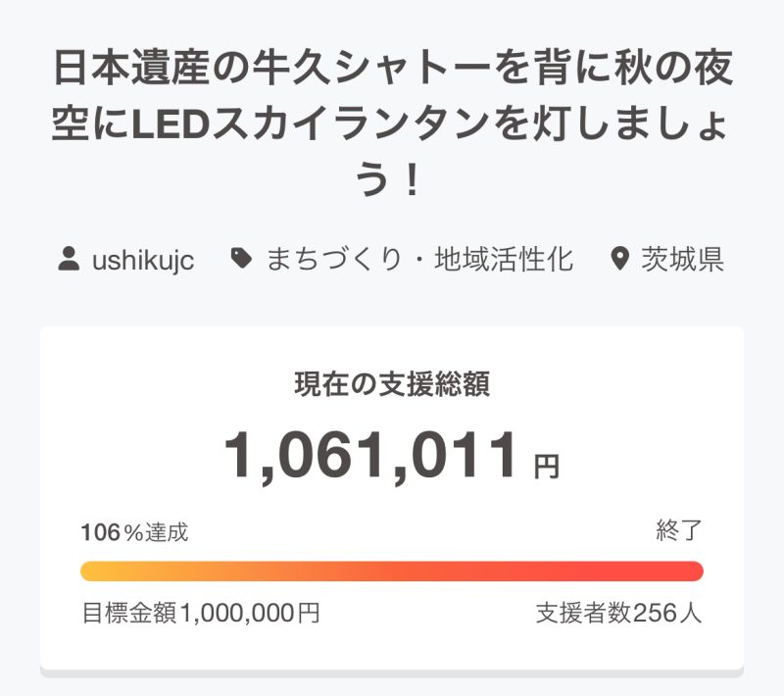Open the まちづくり・地域活性化 category link
Image resolution: width=784 pixels, height=696 pixels.
(x=419, y=259)
